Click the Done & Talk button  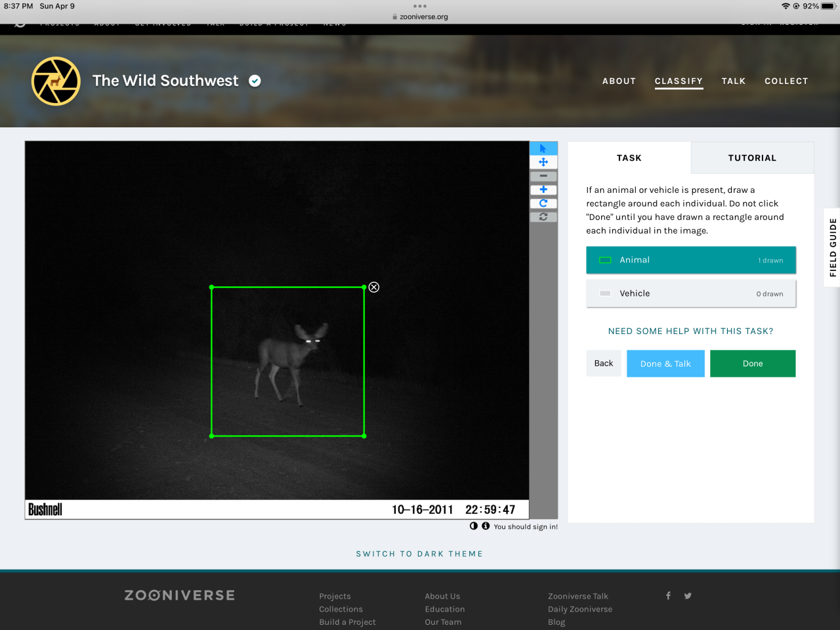(665, 364)
